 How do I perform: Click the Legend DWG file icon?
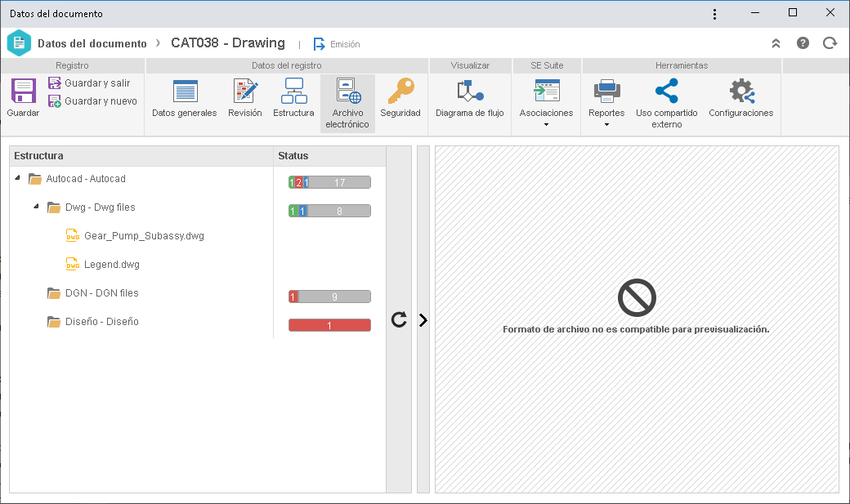point(73,264)
